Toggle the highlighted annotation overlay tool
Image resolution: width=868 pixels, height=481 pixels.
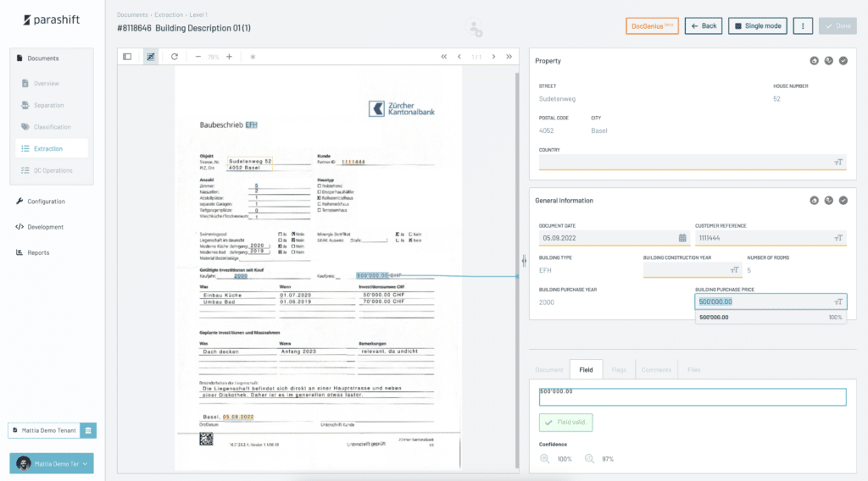pos(151,57)
